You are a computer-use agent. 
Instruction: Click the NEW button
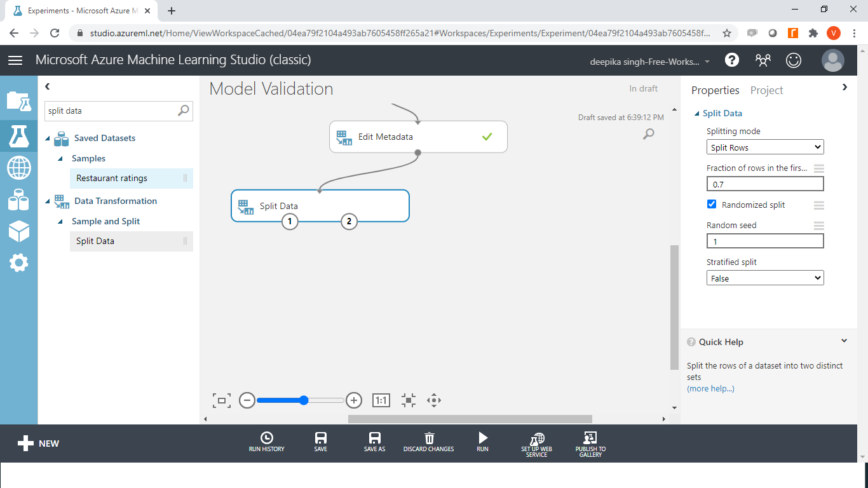[x=38, y=444]
